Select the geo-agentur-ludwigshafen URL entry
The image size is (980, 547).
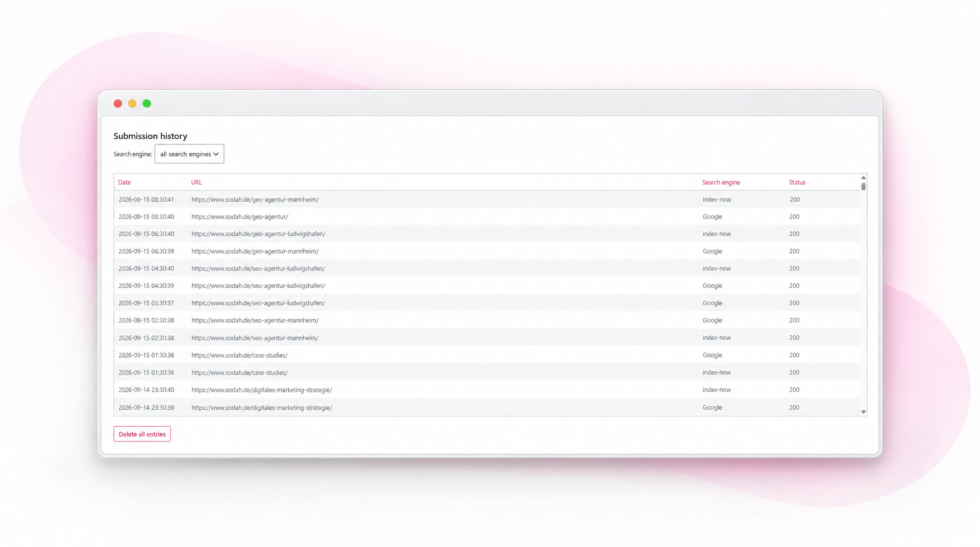coord(258,234)
